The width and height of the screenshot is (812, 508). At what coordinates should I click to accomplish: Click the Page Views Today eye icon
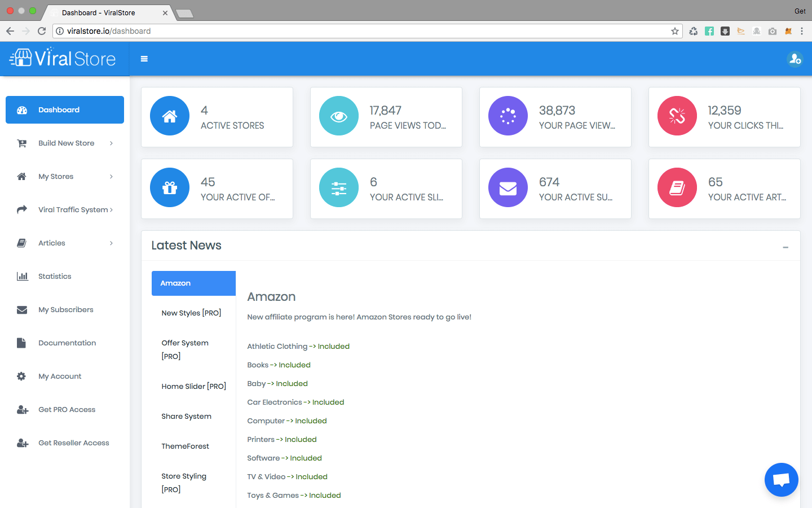[339, 116]
